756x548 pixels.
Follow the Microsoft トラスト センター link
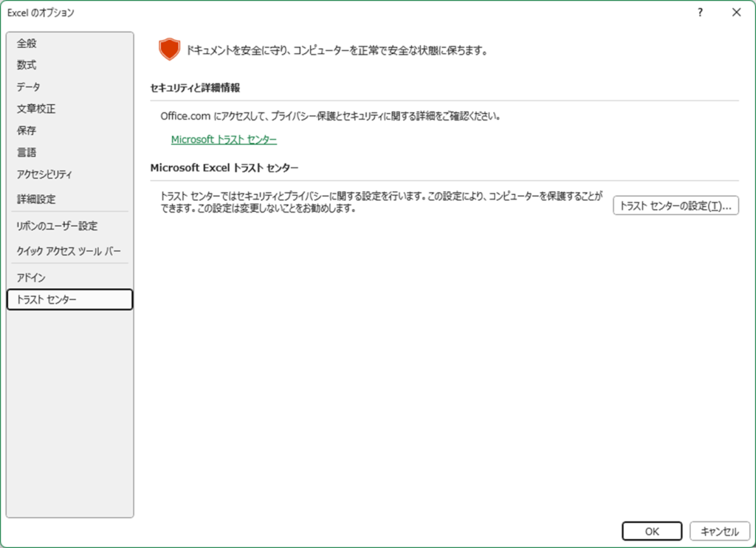(x=224, y=140)
